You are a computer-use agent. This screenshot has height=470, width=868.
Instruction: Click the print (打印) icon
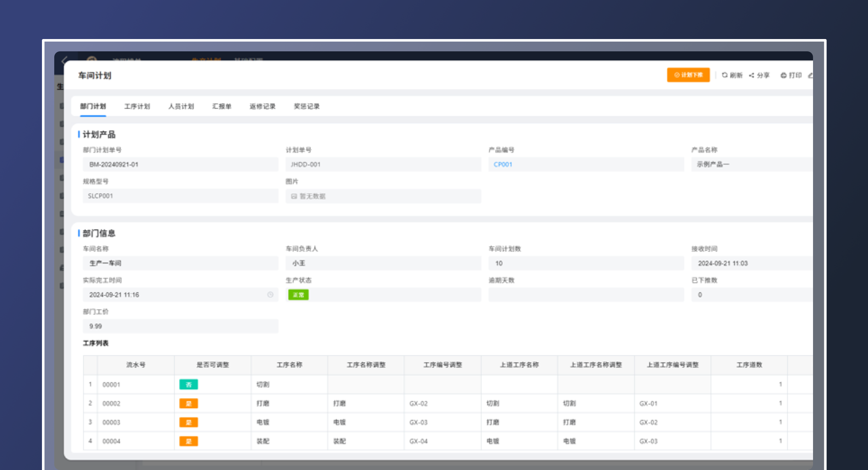click(x=783, y=75)
